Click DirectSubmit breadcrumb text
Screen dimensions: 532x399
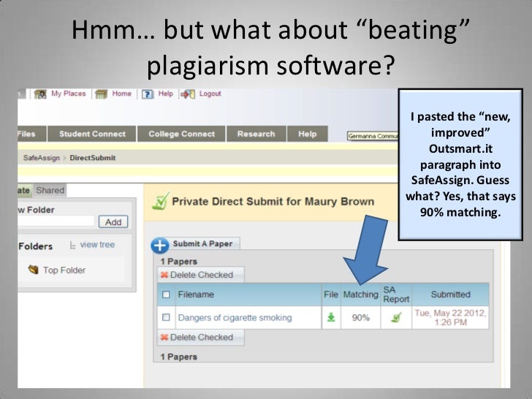point(93,158)
